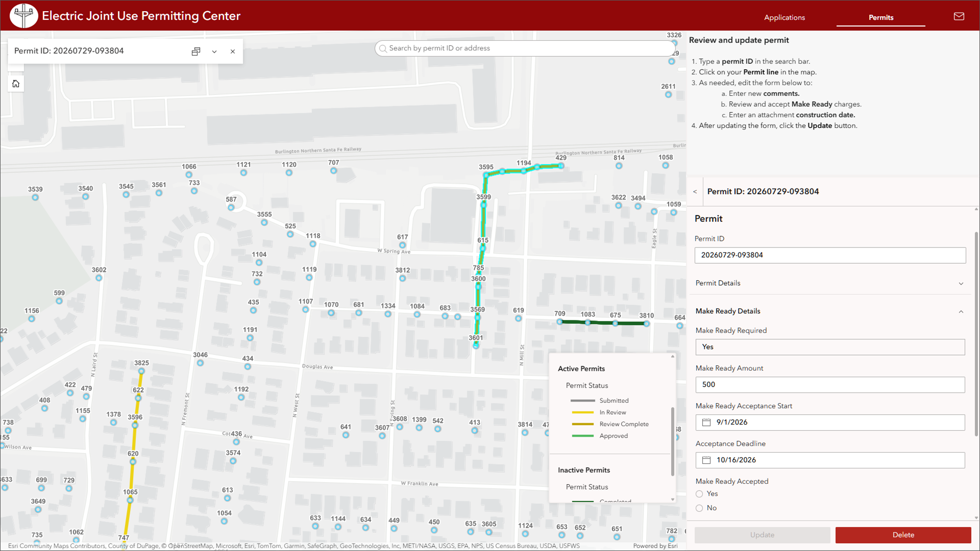Click the search magnifier icon
980x551 pixels.
(383, 48)
